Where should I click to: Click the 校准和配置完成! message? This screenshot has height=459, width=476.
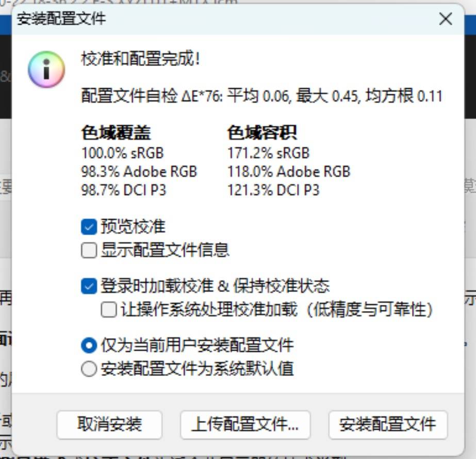tap(141, 59)
